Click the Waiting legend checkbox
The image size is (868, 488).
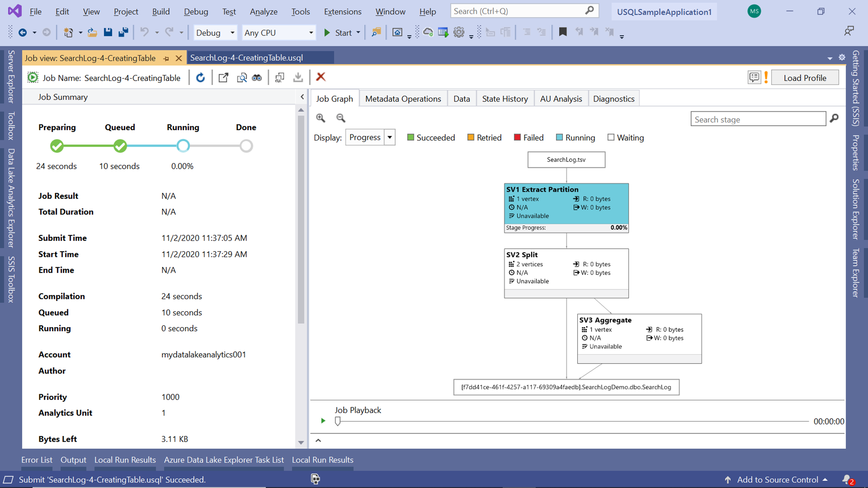click(611, 138)
